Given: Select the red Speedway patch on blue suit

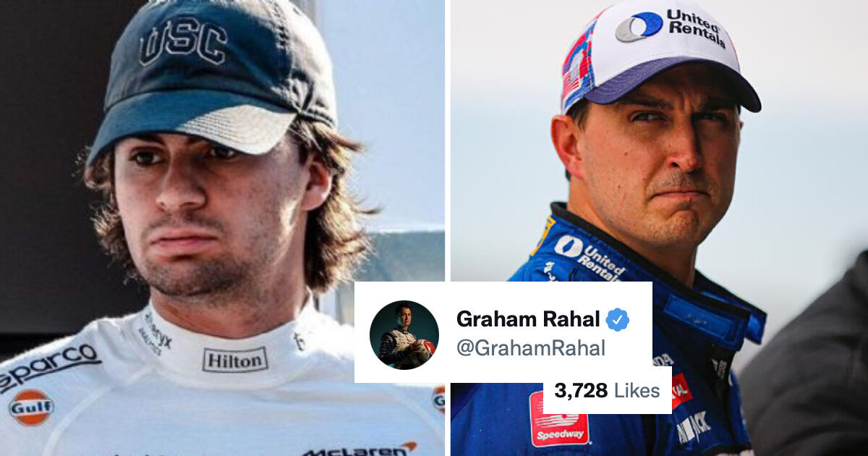Looking at the screenshot, I should click(558, 418).
